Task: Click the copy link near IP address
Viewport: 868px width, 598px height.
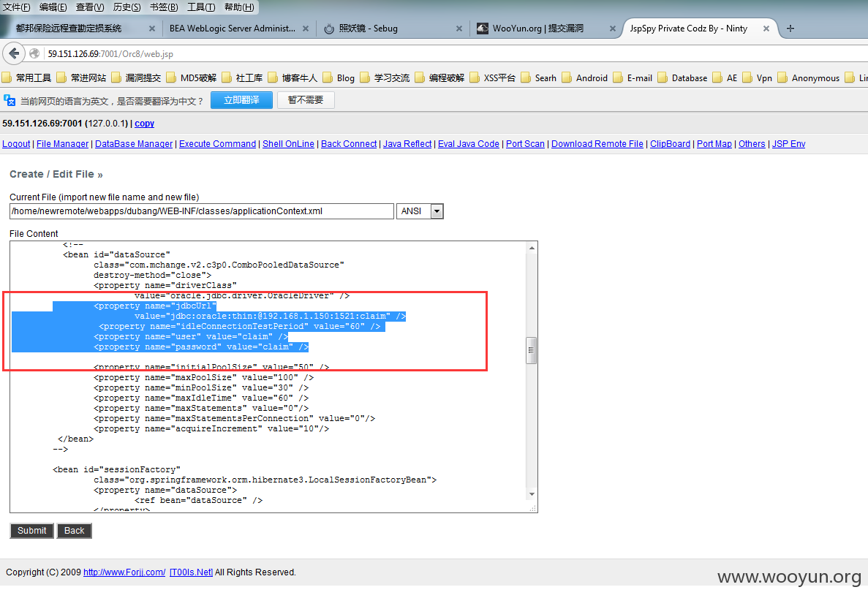Action: point(145,124)
